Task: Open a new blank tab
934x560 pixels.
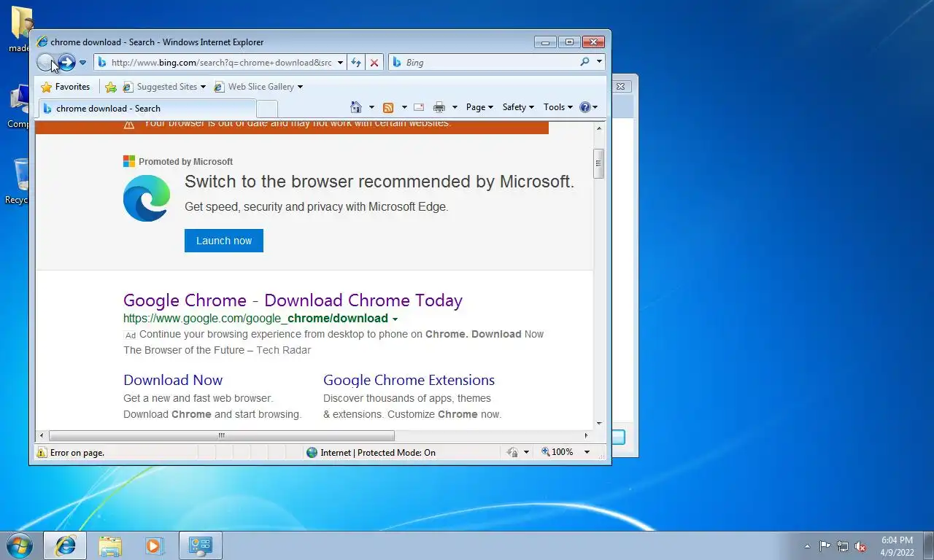Action: click(x=267, y=109)
